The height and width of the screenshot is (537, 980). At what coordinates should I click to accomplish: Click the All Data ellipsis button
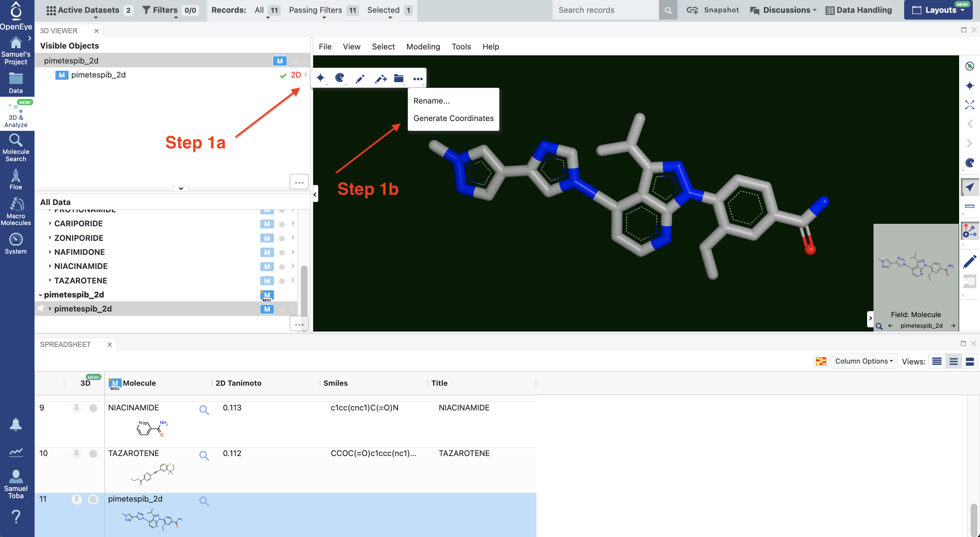click(299, 324)
